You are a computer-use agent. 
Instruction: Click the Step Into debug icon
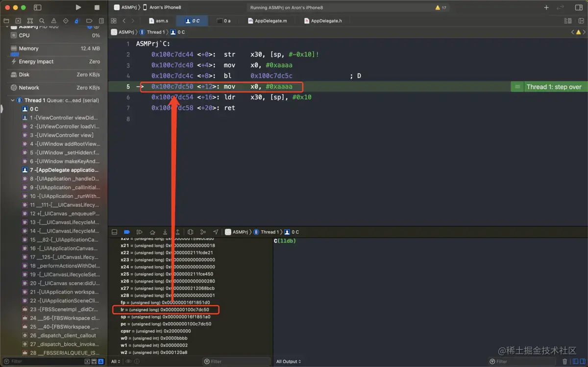165,232
